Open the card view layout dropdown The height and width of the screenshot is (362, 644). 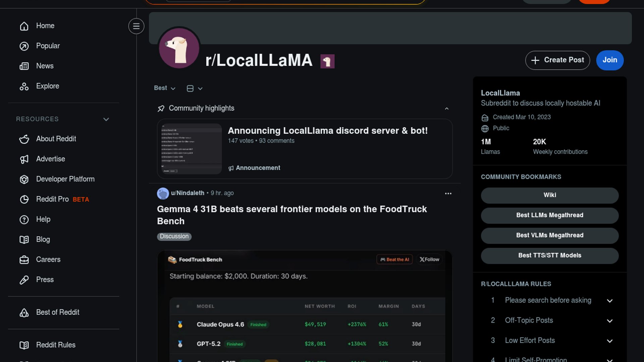pyautogui.click(x=195, y=88)
